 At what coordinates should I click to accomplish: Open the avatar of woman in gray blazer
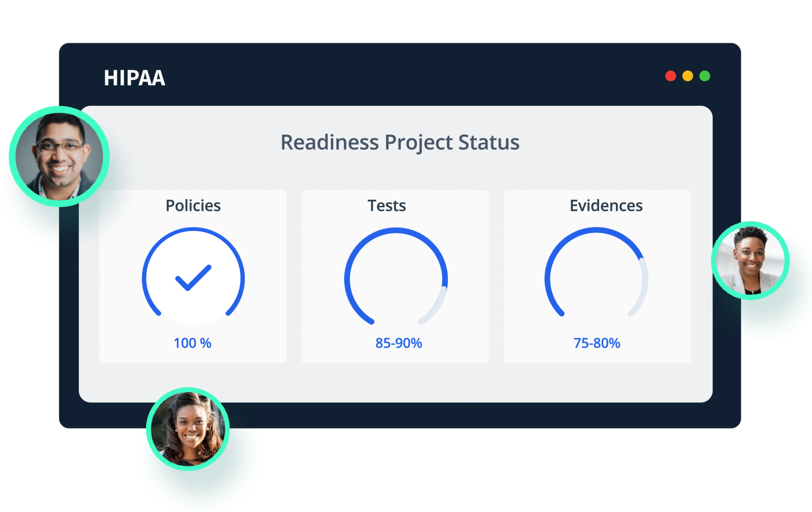750,260
